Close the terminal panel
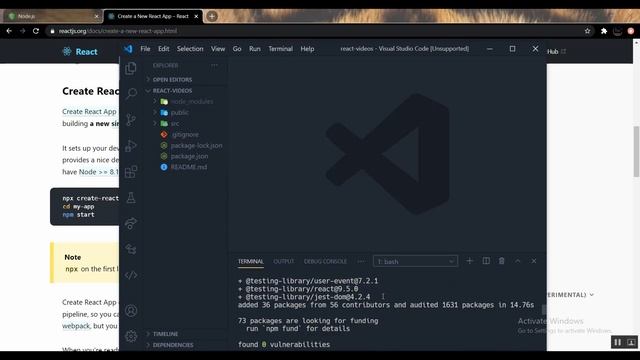Screen dimensions: 640x360 (x=533, y=261)
